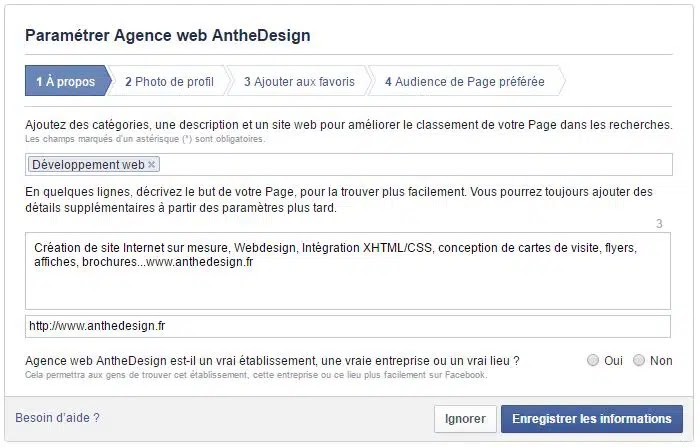Go to the Photo de profil step
The image size is (700, 447).
(x=166, y=82)
